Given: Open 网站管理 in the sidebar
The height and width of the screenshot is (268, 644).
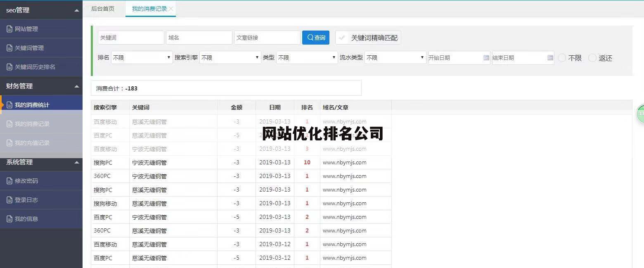Looking at the screenshot, I should (41, 29).
